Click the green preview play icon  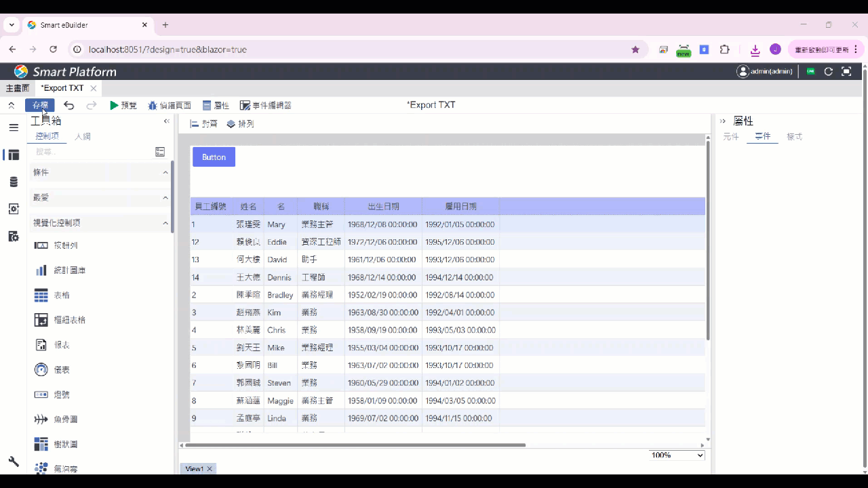pyautogui.click(x=114, y=105)
